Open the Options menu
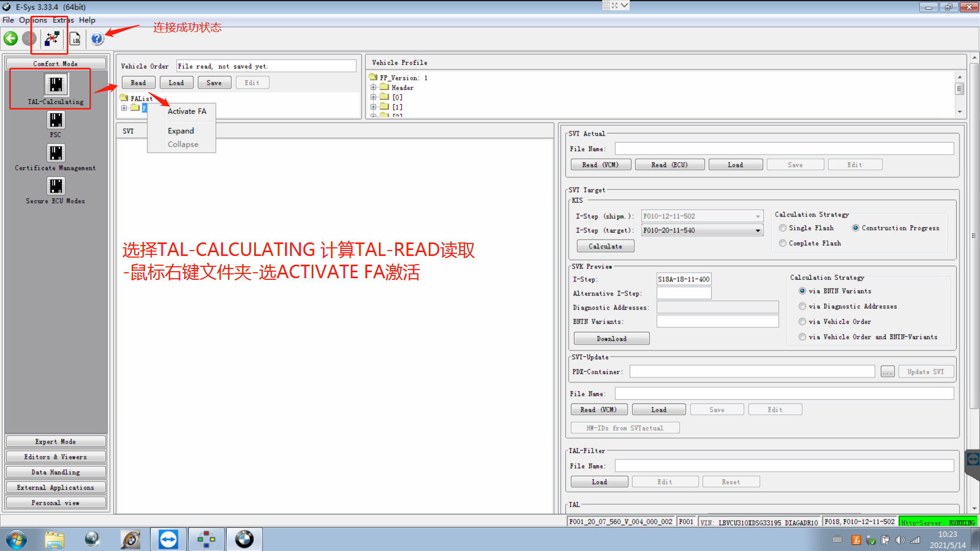The width and height of the screenshot is (980, 551). [33, 20]
